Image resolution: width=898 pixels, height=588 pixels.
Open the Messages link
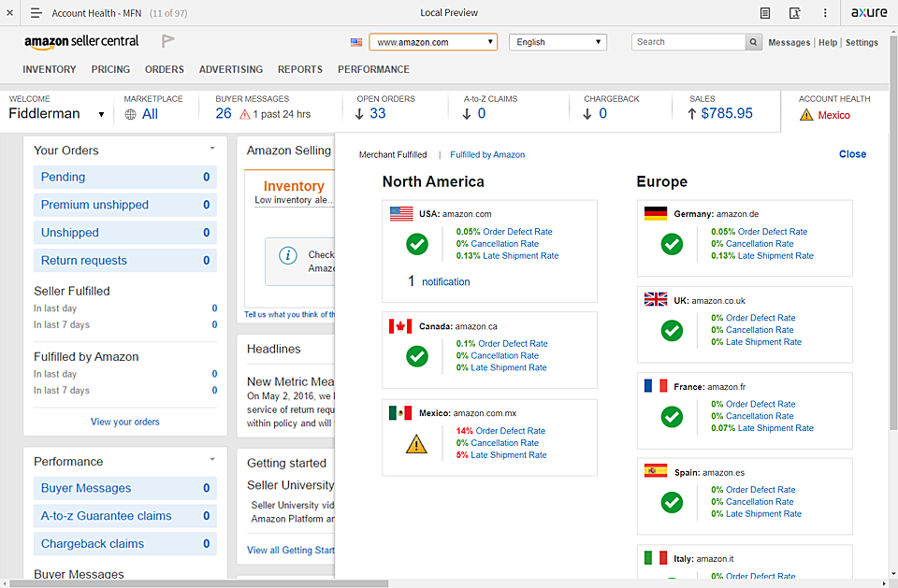[x=789, y=42]
